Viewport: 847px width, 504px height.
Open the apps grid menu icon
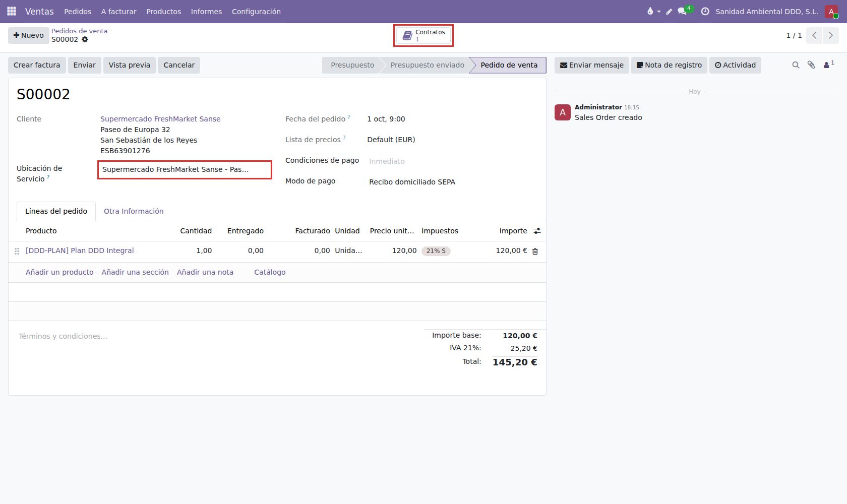coord(12,11)
